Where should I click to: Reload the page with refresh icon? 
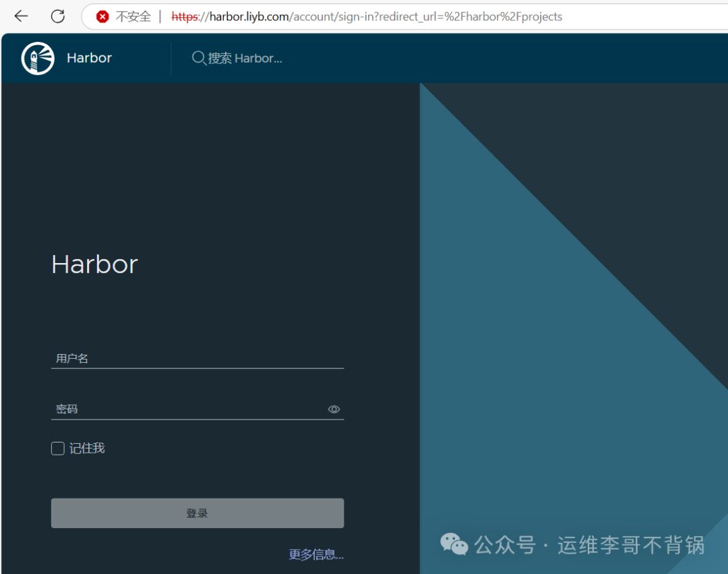[57, 16]
